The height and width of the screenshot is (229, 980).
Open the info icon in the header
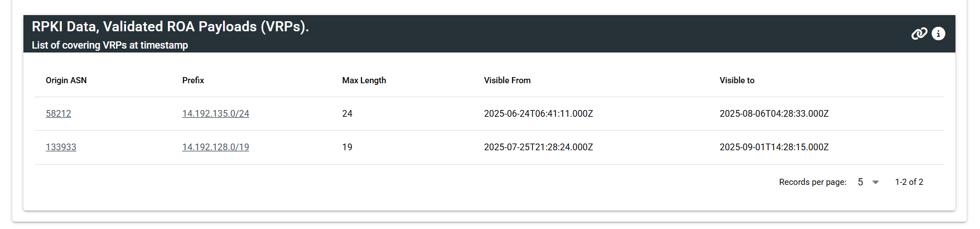pyautogui.click(x=939, y=34)
